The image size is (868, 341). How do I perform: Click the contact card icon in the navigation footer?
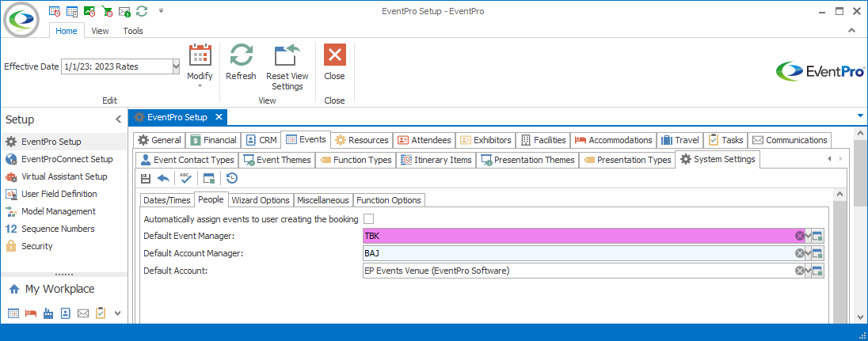[x=65, y=313]
